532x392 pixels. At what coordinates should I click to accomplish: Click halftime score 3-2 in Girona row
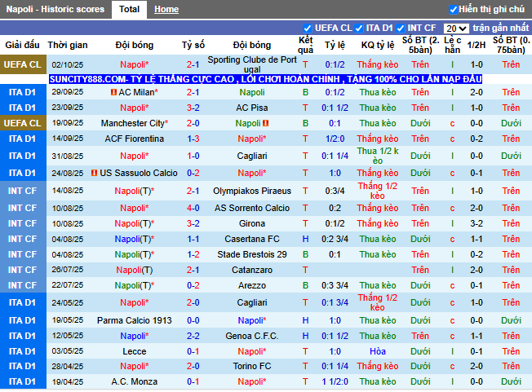477,223
